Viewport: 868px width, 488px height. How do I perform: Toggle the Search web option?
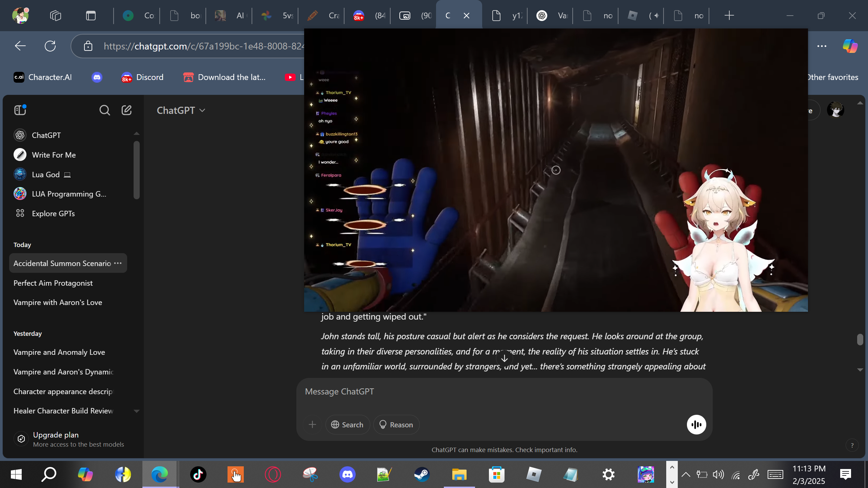348,425
